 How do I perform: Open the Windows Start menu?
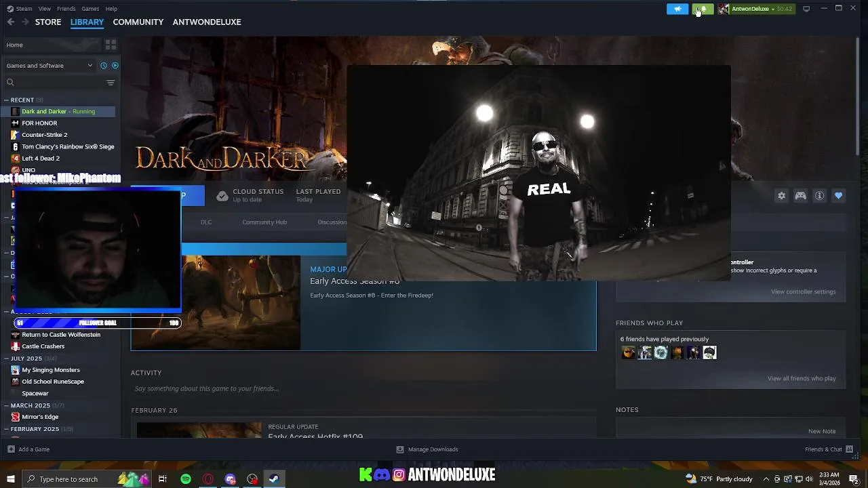coord(11,479)
